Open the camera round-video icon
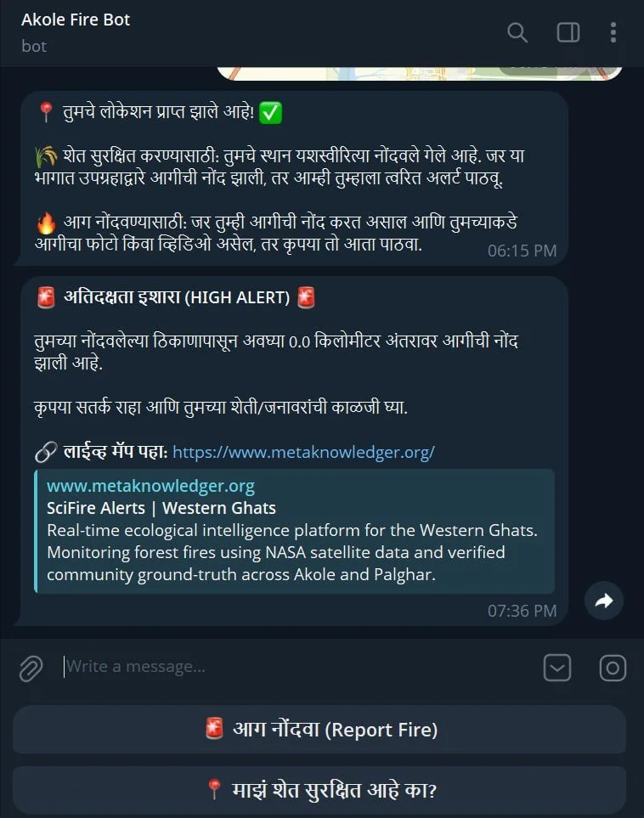Viewport: 644px width, 818px height. click(x=613, y=668)
